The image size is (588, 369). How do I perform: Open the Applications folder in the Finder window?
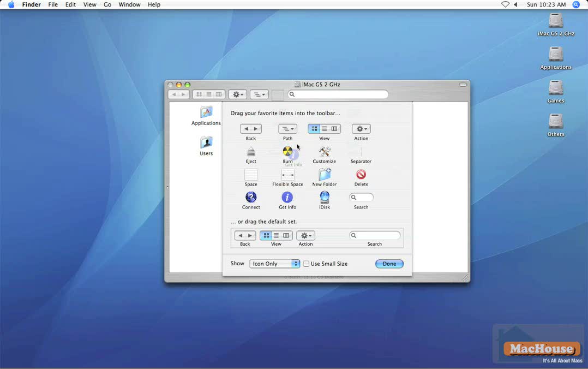point(206,112)
